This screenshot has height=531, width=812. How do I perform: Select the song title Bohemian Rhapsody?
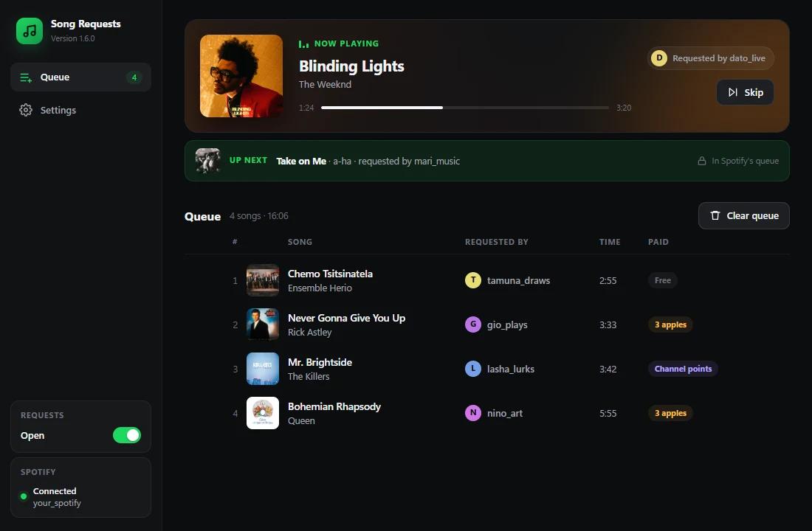334,407
